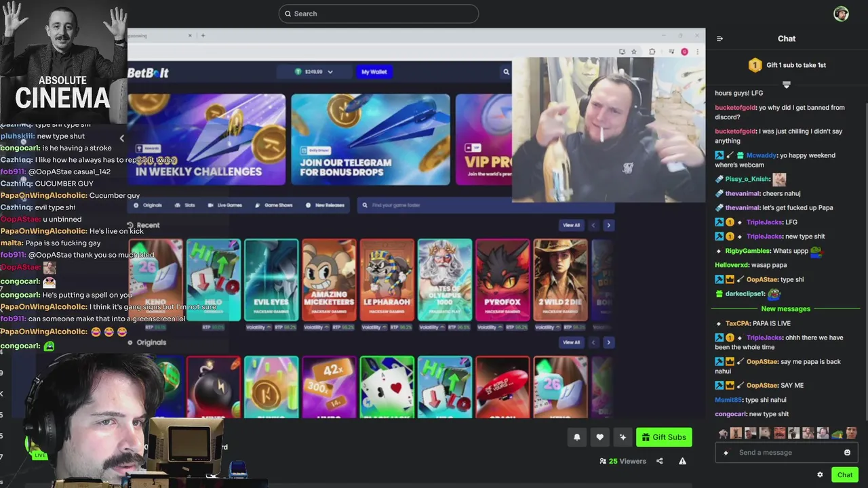The image size is (868, 488).
Task: Click the BetBolt search magnifier icon
Action: tap(506, 72)
